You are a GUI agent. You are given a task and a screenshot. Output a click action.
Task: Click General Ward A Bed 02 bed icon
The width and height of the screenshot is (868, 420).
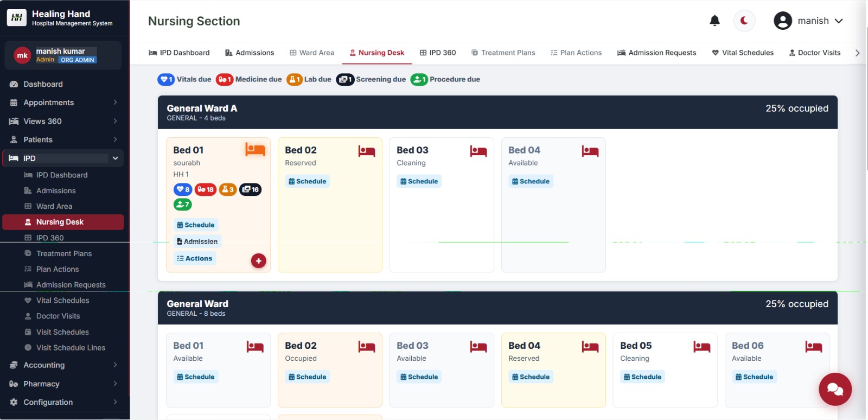coord(367,151)
